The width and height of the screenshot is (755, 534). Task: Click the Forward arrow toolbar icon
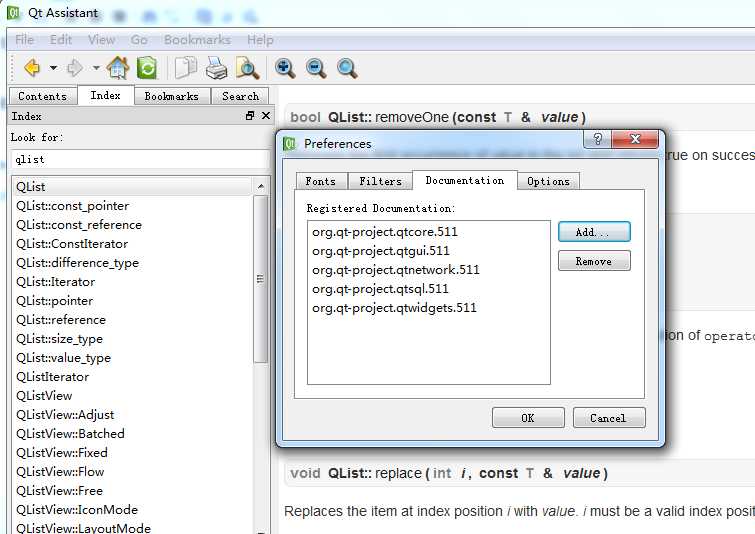coord(75,68)
